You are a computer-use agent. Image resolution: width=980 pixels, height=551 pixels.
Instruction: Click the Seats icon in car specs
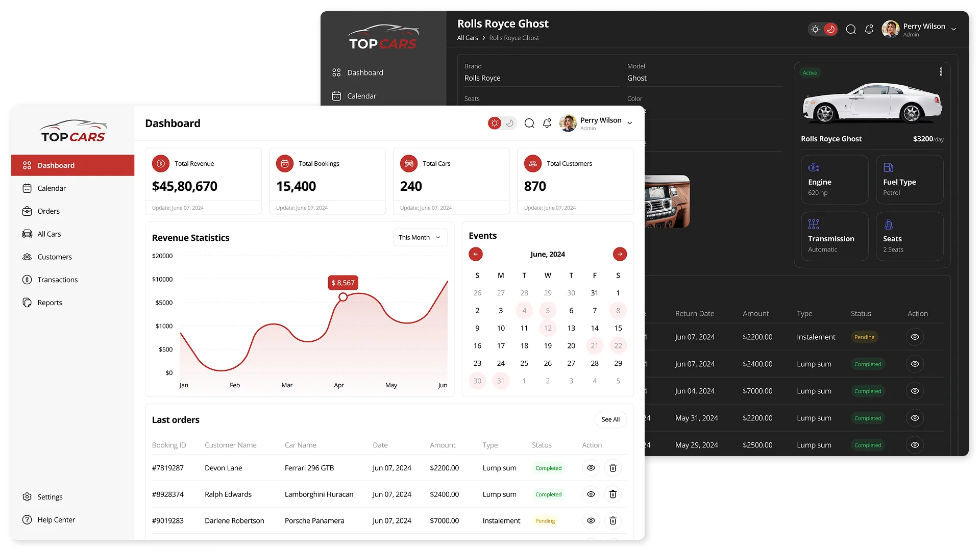888,224
